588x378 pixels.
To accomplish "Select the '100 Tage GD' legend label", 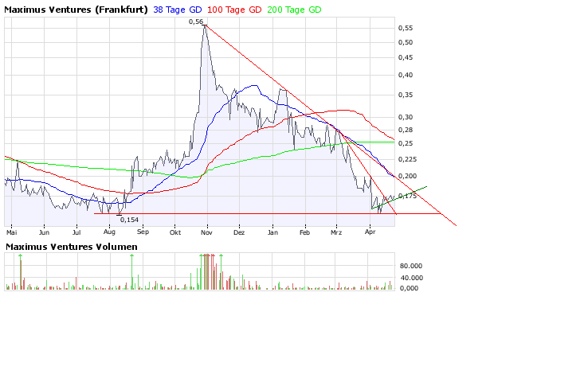I will click(234, 10).
